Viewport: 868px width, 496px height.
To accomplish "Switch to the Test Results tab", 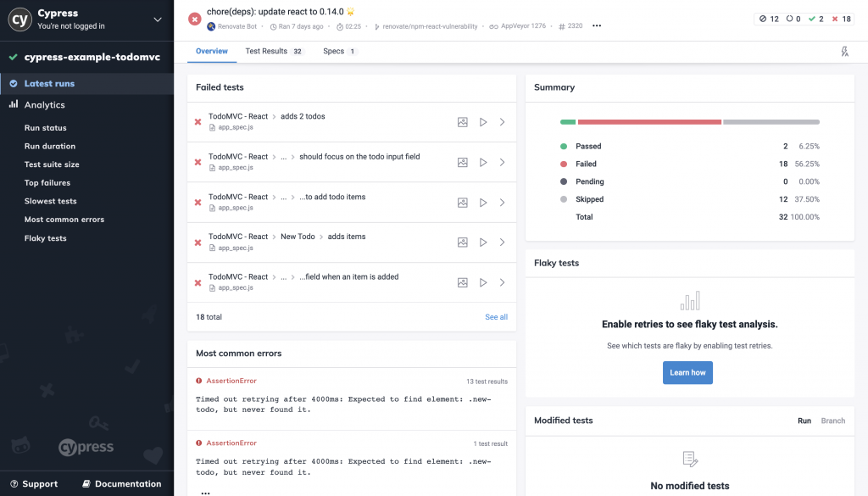I will (x=275, y=51).
